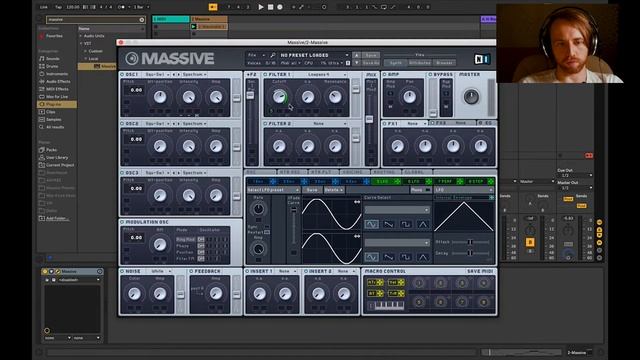Open the OSC1 Spectrum mode dropdown
Viewport: 640px width, 360px height.
(194, 75)
